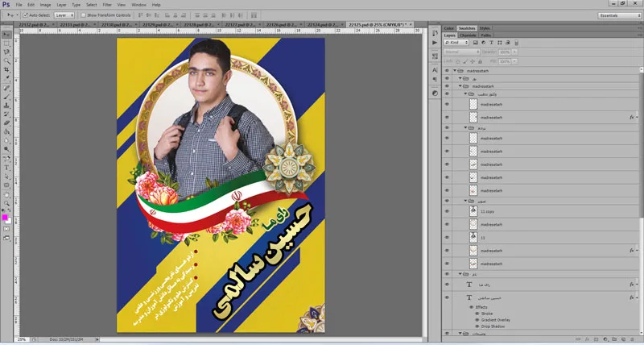Select the Rectangular Marquee tool
644x345 pixels.
[6, 44]
